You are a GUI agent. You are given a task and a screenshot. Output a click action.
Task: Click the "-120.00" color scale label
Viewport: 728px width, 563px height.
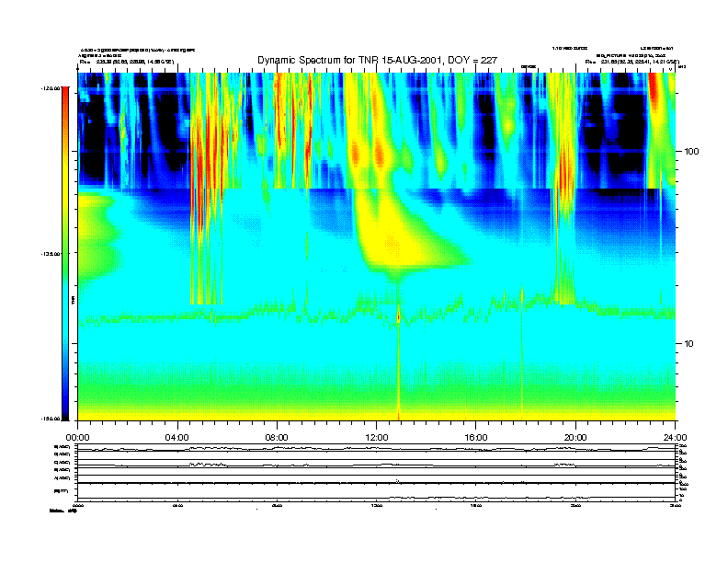(51, 87)
